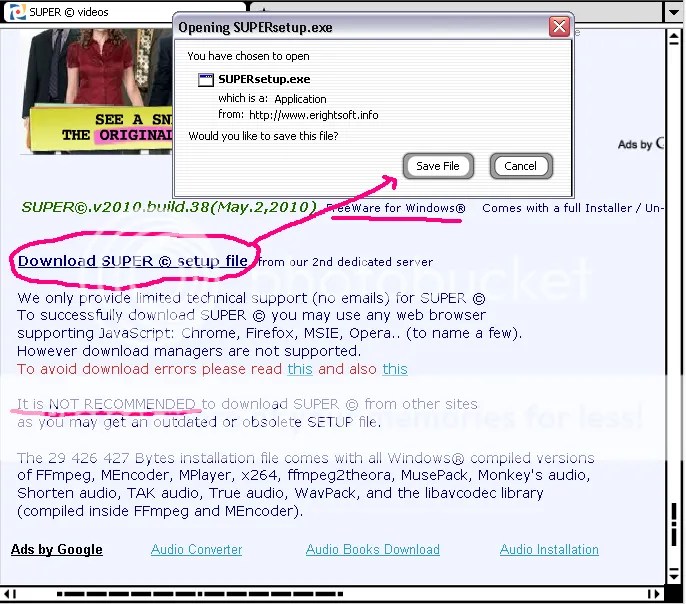686x604 pixels.
Task: Click the horizontal scrollbar thumb
Action: coord(200,594)
